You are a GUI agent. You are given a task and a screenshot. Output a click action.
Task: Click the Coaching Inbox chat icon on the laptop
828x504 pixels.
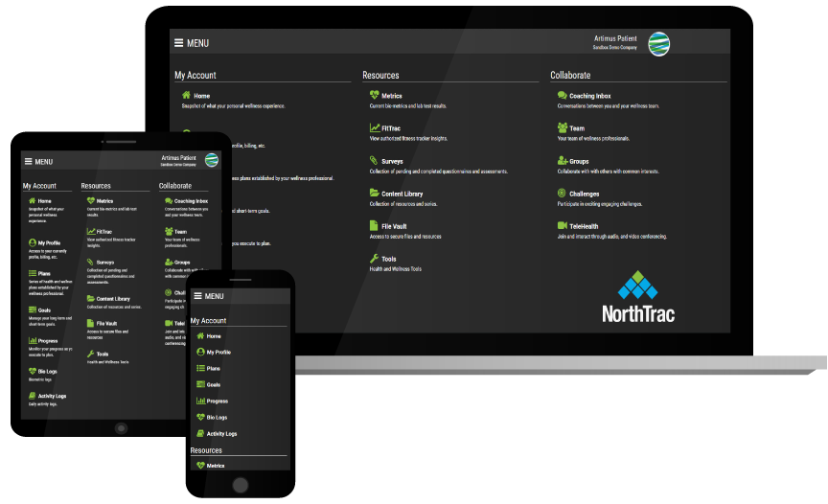click(563, 95)
